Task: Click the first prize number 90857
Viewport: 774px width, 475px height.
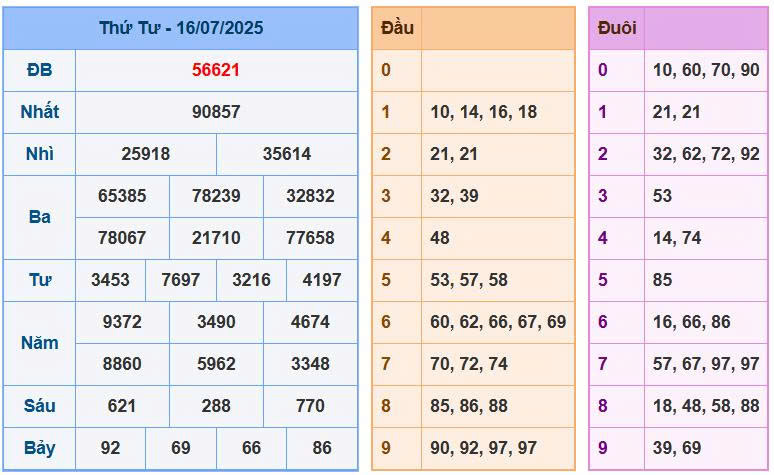Action: (x=216, y=112)
